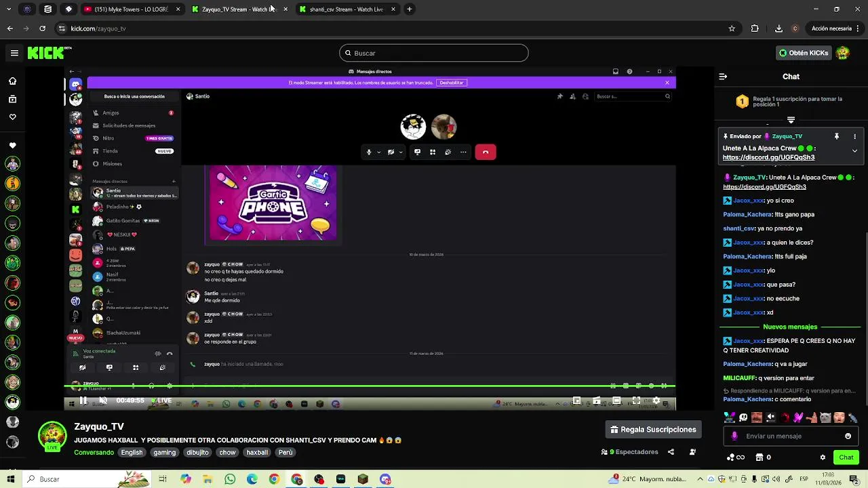
Task: Open a new browser tab
Action: click(x=410, y=9)
